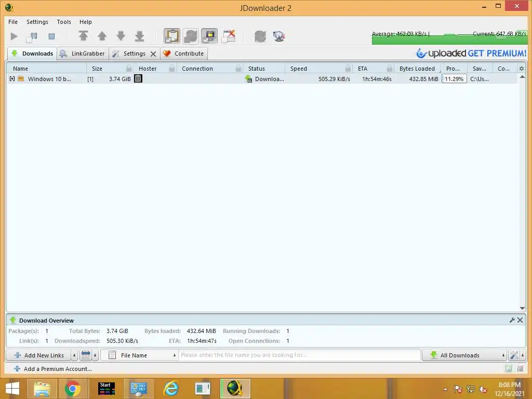Move selected package up one position
The image size is (532, 399).
coord(102,36)
